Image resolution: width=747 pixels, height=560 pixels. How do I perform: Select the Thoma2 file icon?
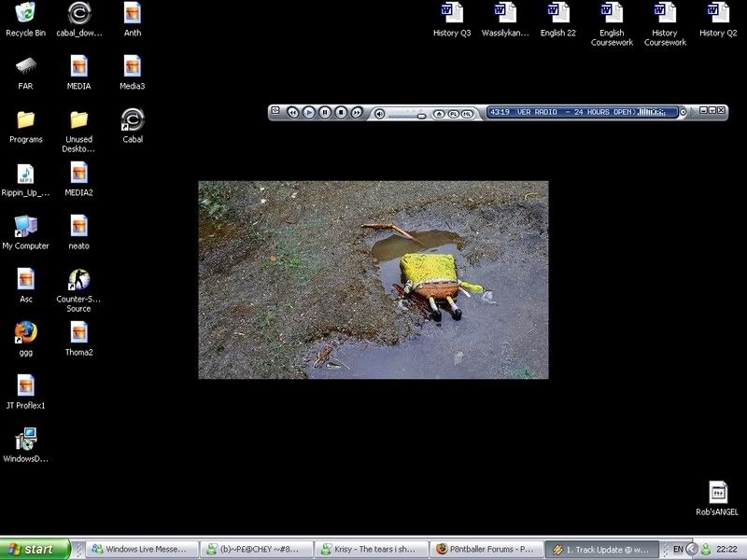coord(79,339)
